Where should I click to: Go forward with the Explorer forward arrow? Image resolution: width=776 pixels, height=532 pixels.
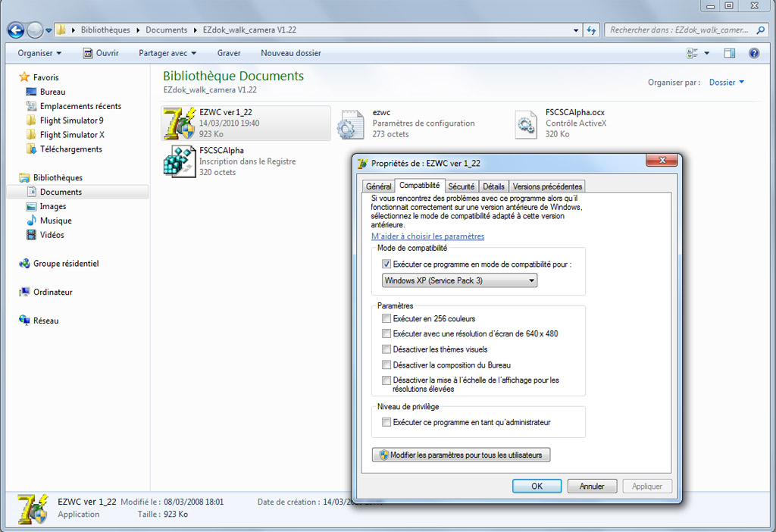click(x=35, y=30)
